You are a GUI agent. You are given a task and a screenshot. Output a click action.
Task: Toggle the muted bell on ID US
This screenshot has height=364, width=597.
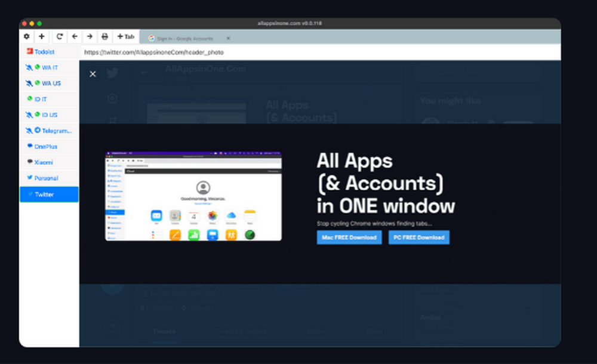coord(29,115)
